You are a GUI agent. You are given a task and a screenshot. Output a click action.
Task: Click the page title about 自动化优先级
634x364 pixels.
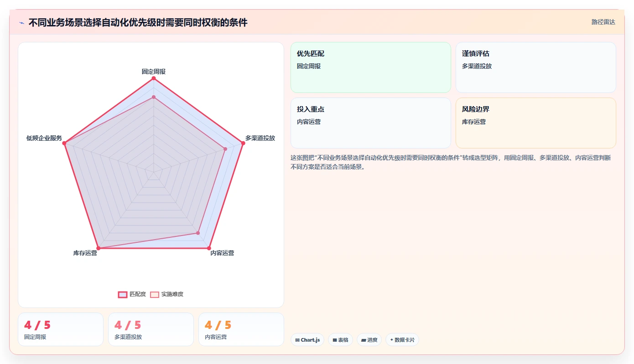point(138,22)
